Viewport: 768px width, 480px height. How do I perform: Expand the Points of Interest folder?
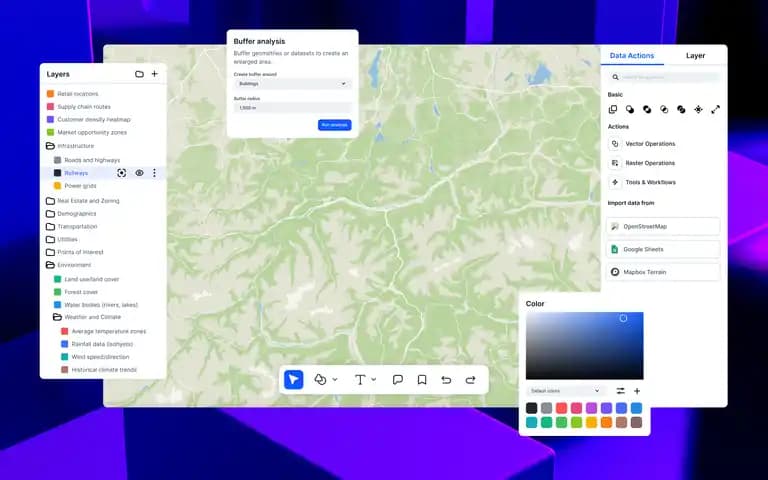50,252
